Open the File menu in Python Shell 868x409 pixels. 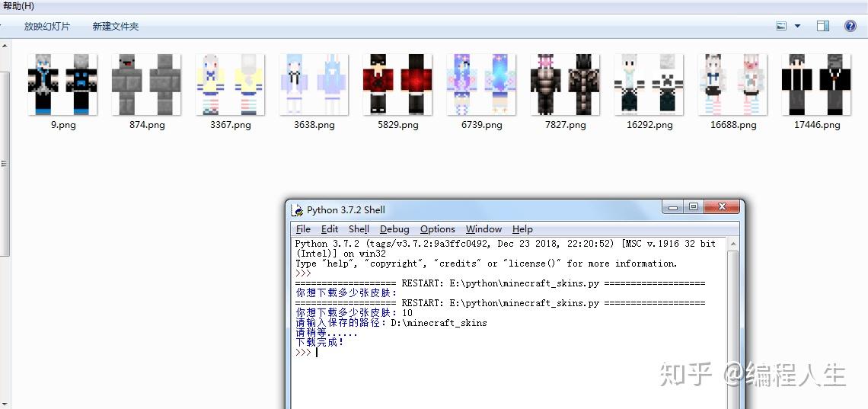tap(303, 229)
